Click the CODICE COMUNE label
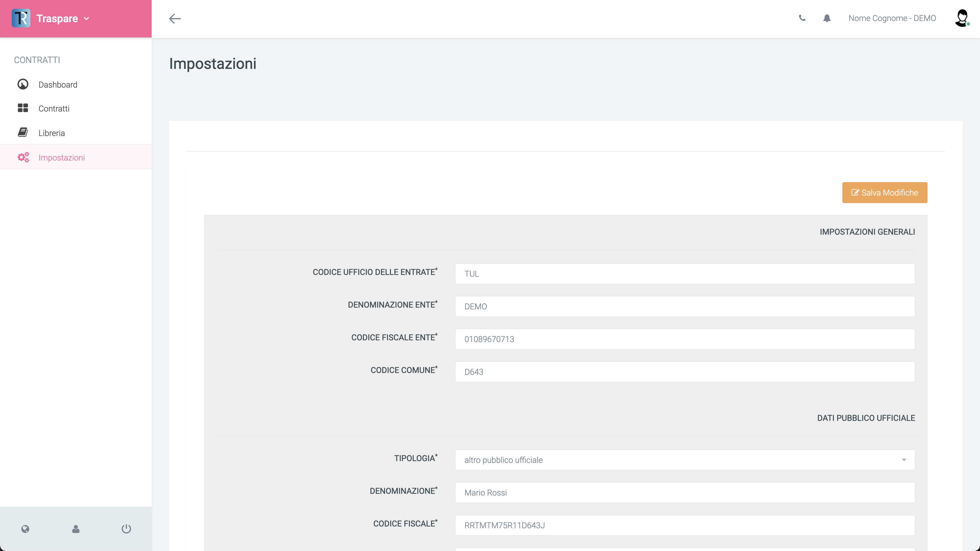The width and height of the screenshot is (980, 551). coord(404,370)
